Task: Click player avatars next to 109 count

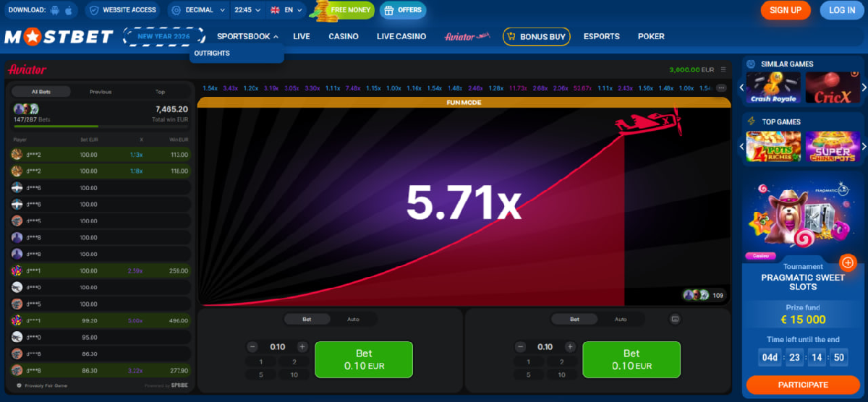Action: click(696, 295)
